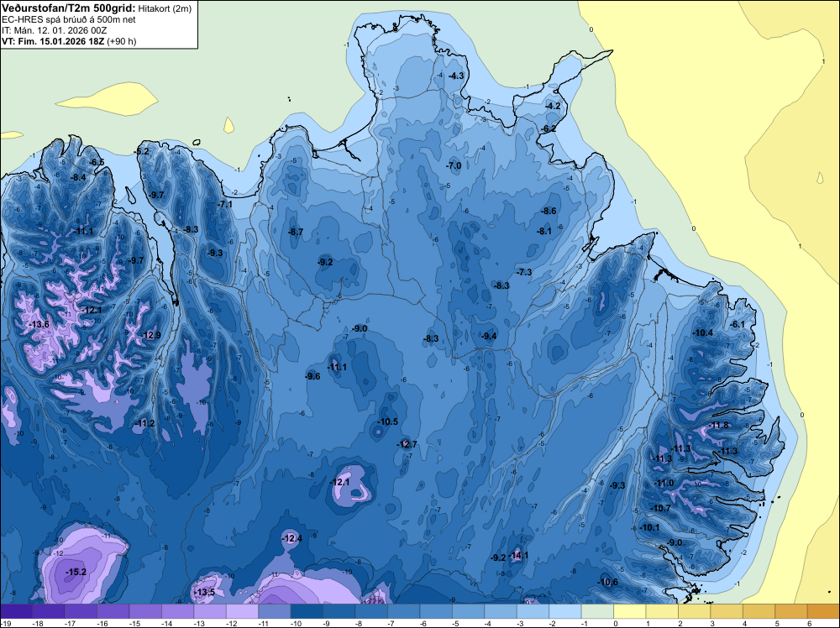Click the legend swatch above the -9 label

[339, 611]
